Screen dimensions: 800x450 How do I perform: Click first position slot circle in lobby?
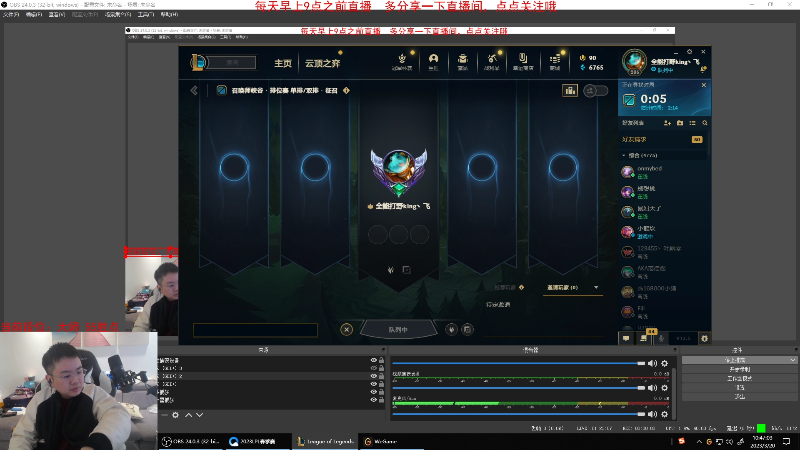(234, 167)
